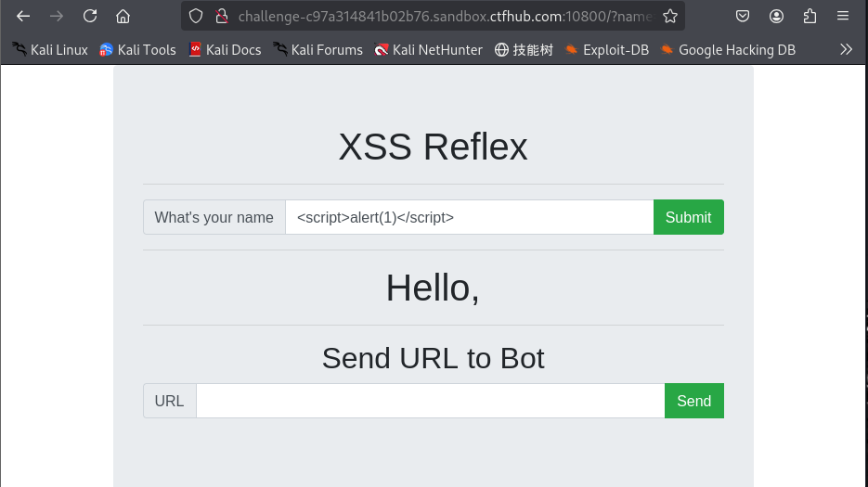
Task: Show more bookmarks via the chevron
Action: pyautogui.click(x=846, y=50)
